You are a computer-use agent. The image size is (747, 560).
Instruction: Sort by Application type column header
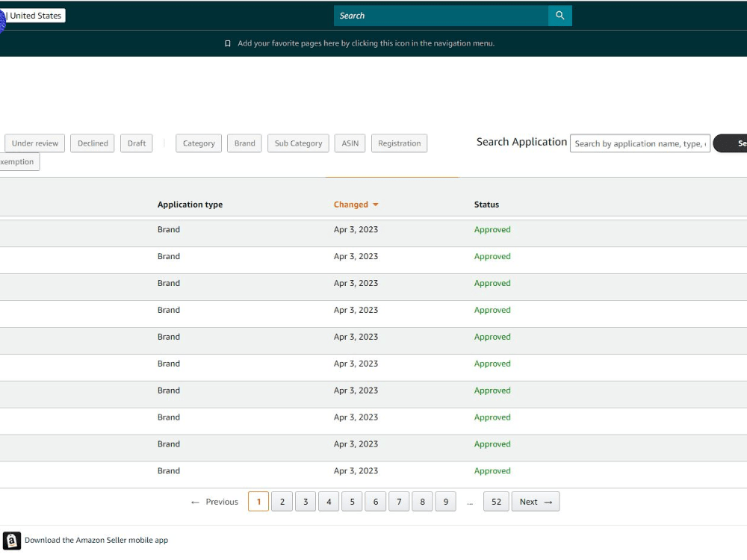[x=190, y=205]
